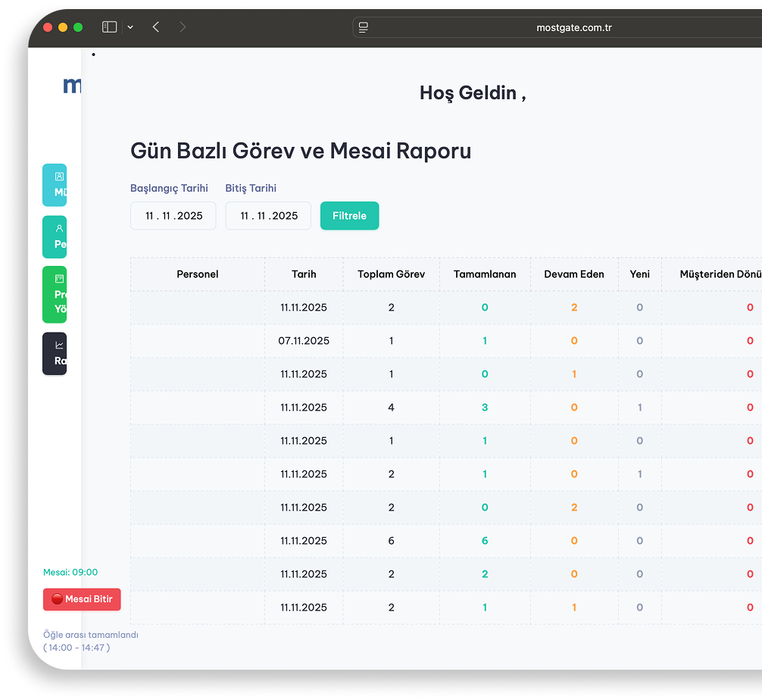
Task: Open the personnel sidebar tile with person icon
Action: tap(55, 237)
